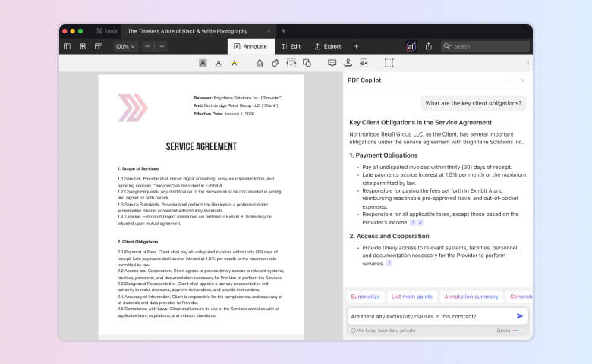The height and width of the screenshot is (364, 592).
Task: Click the Annotation summary suggestion
Action: [471, 297]
